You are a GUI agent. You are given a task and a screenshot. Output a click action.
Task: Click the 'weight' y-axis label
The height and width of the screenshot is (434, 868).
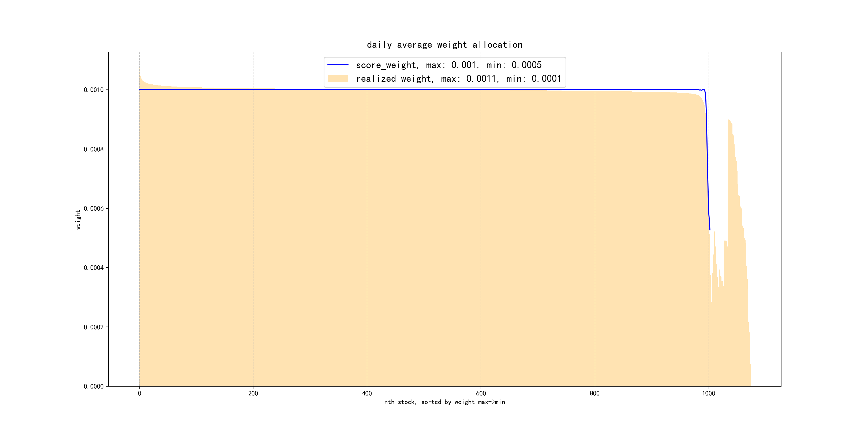coord(78,220)
